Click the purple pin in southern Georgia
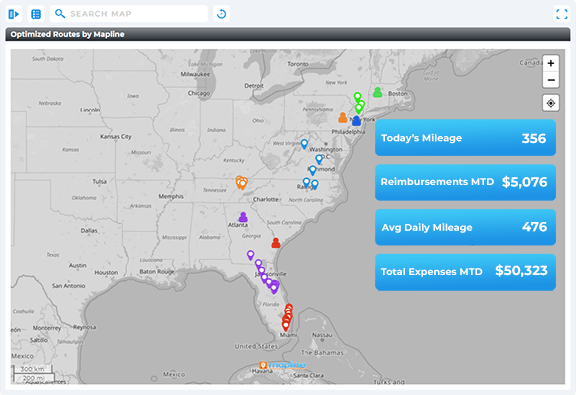Viewport: 576px width, 395px height. tap(250, 255)
